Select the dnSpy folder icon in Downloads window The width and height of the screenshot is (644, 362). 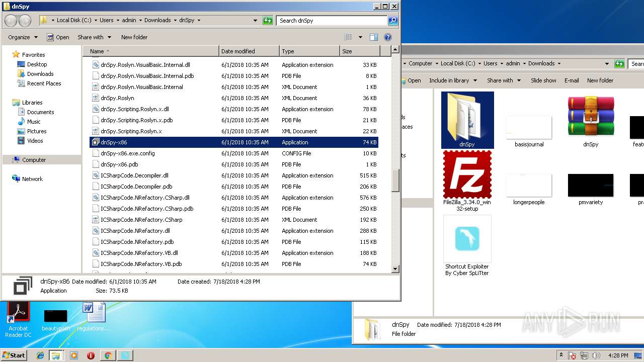click(x=467, y=120)
